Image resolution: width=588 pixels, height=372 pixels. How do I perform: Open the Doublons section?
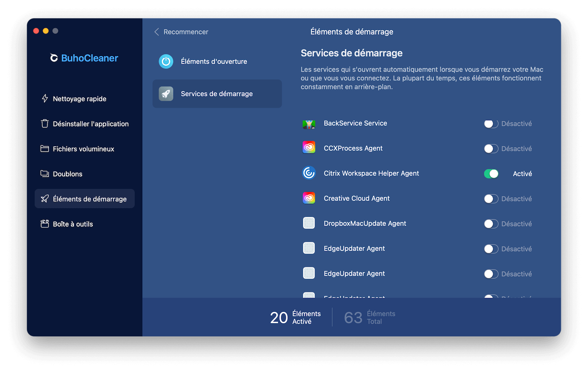coord(85,174)
